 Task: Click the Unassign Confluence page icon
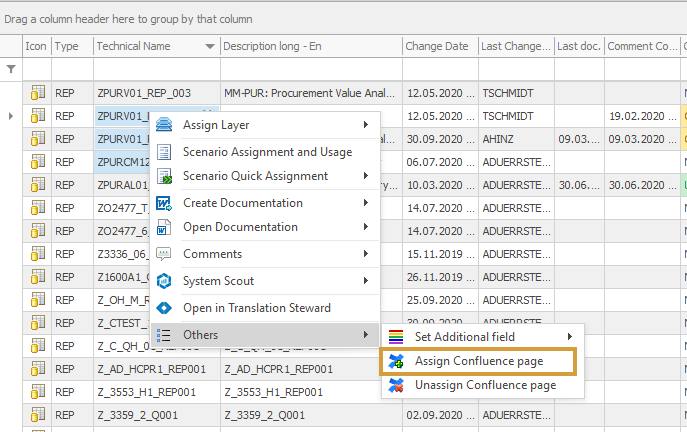398,385
